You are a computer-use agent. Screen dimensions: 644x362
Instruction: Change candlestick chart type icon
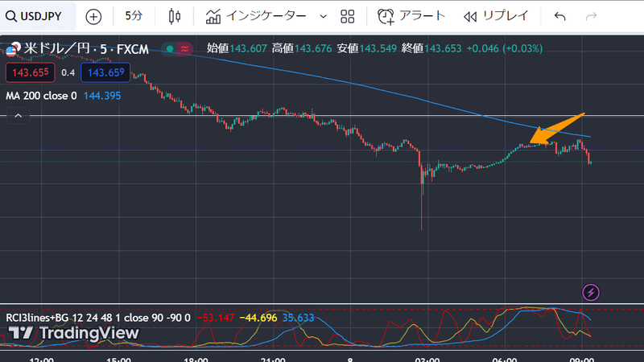[175, 16]
